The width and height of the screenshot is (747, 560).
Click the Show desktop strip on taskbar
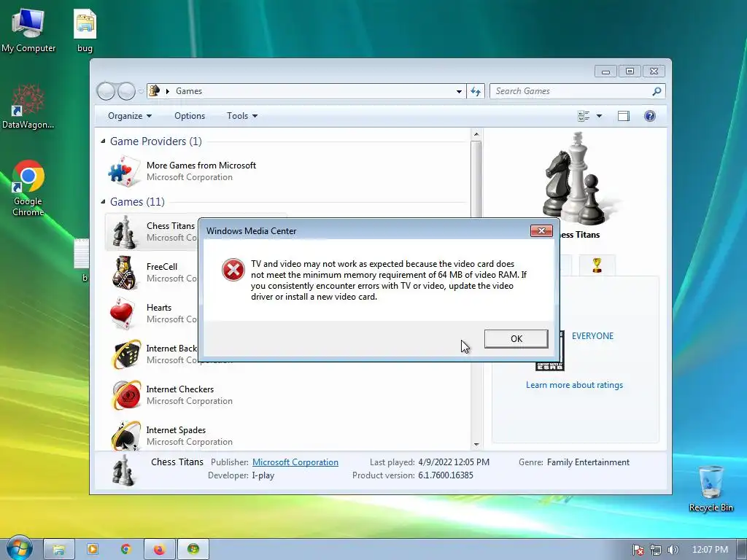[742, 550]
